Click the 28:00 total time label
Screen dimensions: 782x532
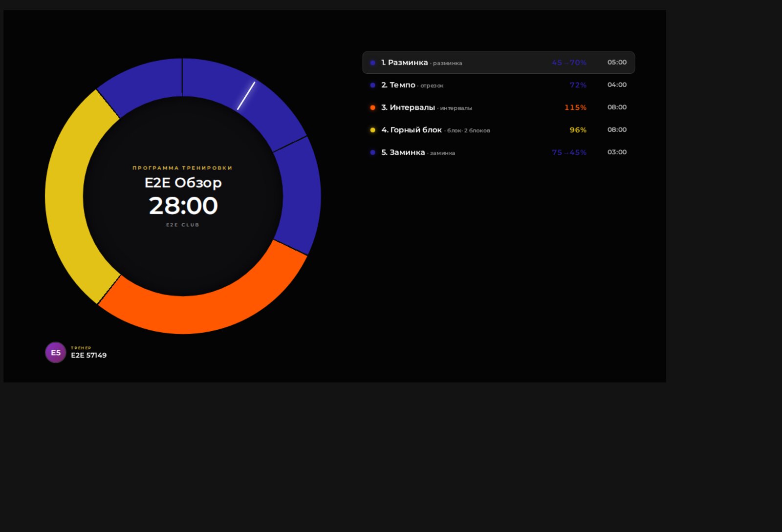point(183,206)
